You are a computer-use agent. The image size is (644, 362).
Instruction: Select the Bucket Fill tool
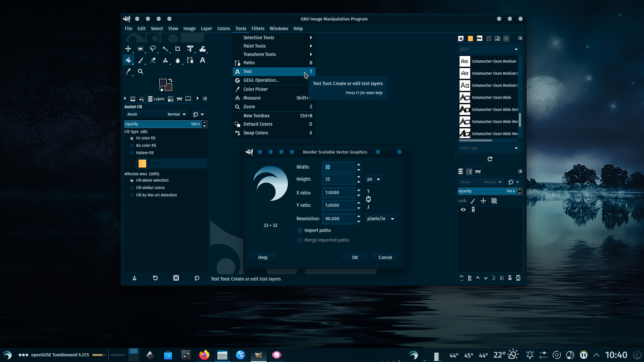pyautogui.click(x=128, y=60)
